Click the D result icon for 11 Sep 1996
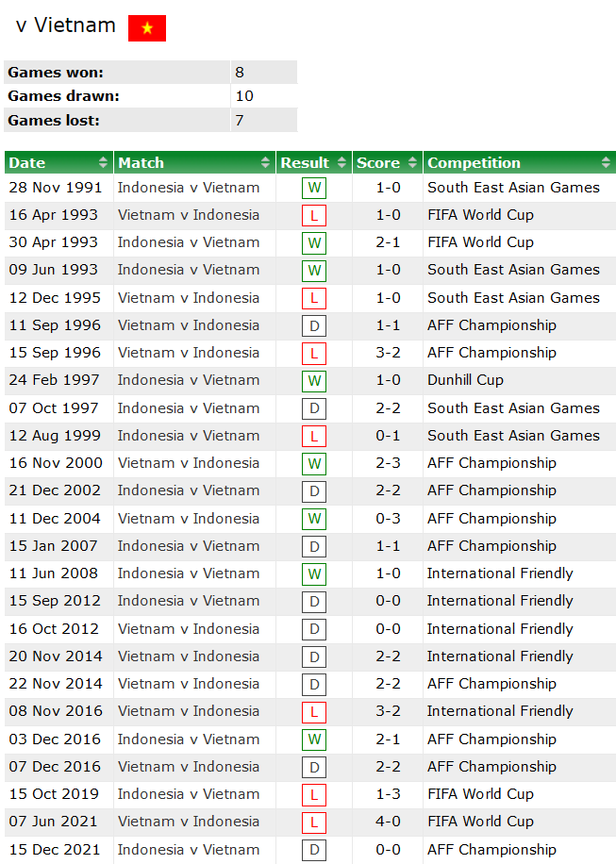Screen dimensions: 616x864 point(314,326)
